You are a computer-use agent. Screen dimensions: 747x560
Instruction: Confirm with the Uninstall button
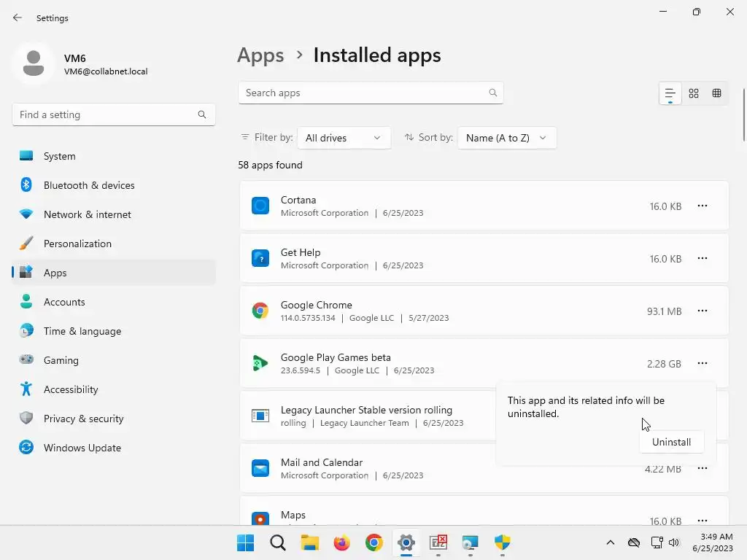point(671,442)
